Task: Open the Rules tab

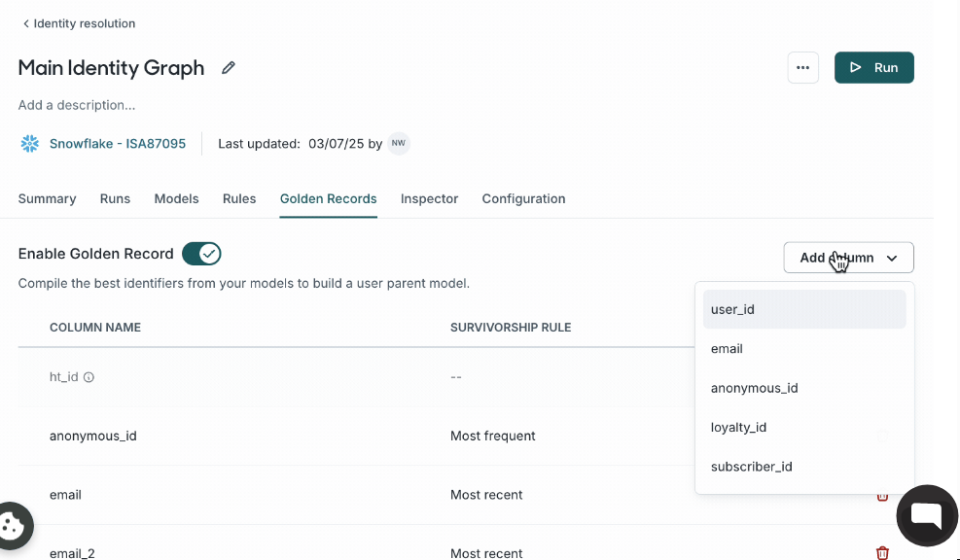Action: coord(239,199)
